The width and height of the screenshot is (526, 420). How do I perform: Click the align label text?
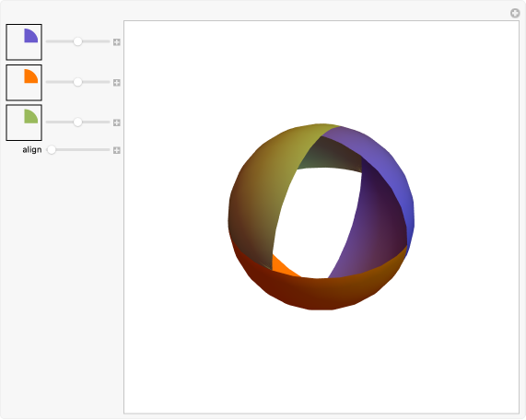point(32,149)
